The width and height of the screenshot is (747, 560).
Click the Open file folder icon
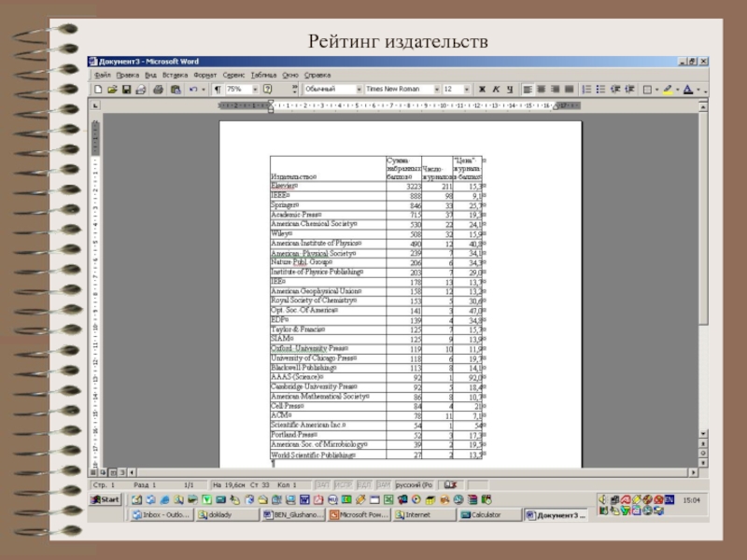(x=112, y=90)
